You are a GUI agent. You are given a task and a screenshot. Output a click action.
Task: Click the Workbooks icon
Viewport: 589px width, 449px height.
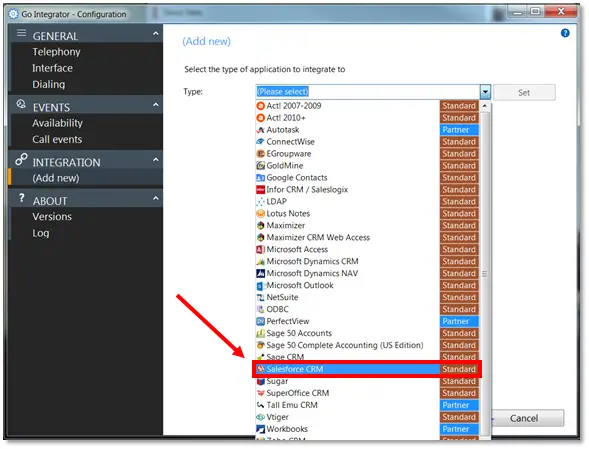click(260, 429)
